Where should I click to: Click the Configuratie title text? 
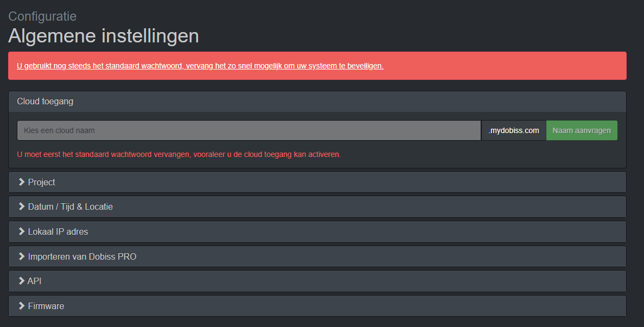(42, 16)
